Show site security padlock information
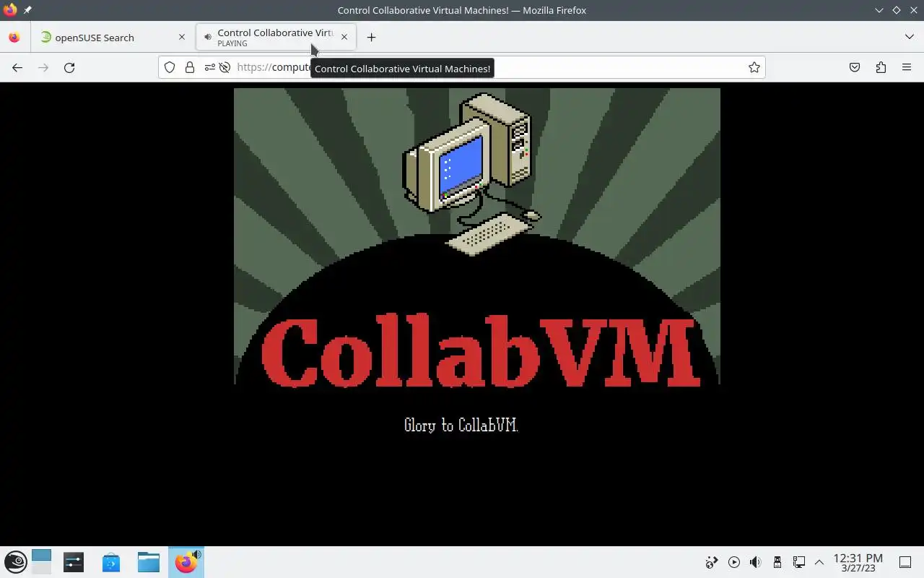Image resolution: width=924 pixels, height=578 pixels. coord(189,67)
